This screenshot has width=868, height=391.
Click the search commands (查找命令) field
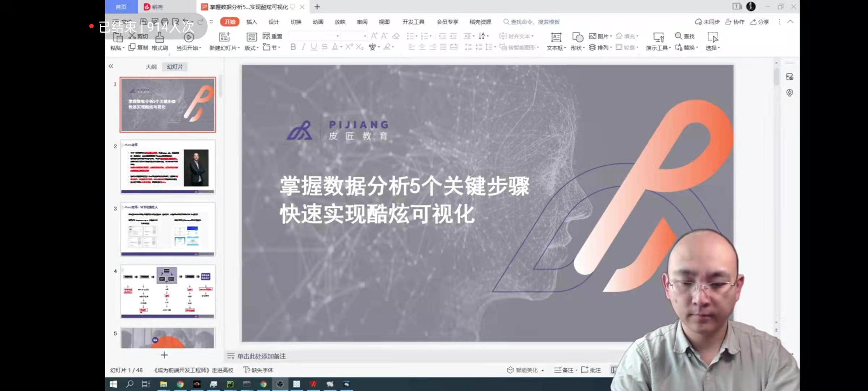pyautogui.click(x=532, y=22)
